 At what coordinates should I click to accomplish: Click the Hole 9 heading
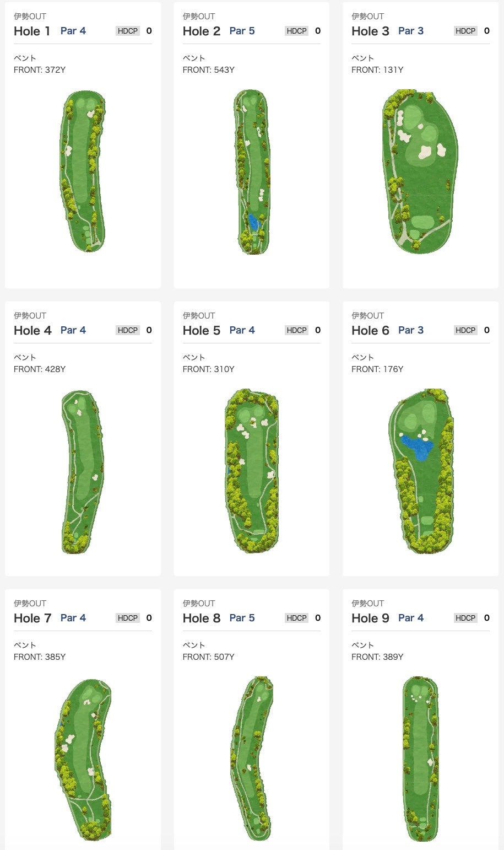[370, 618]
